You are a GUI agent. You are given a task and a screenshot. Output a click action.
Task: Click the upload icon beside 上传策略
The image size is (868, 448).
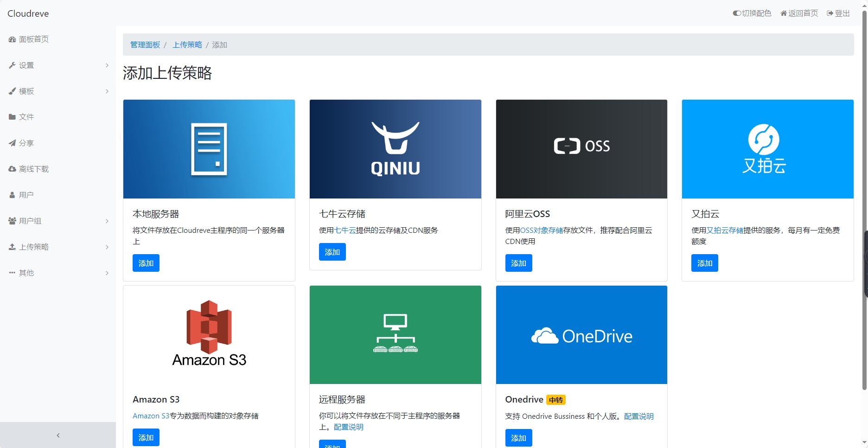pyautogui.click(x=12, y=247)
